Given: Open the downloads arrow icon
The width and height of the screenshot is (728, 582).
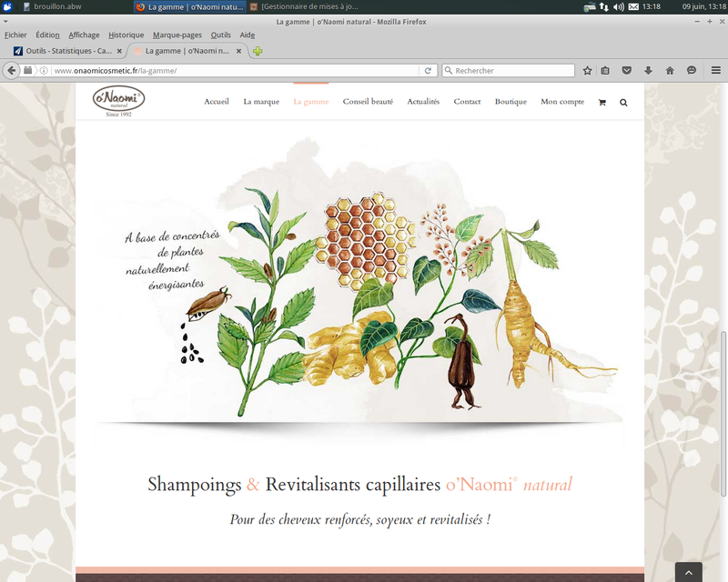Looking at the screenshot, I should click(x=648, y=71).
